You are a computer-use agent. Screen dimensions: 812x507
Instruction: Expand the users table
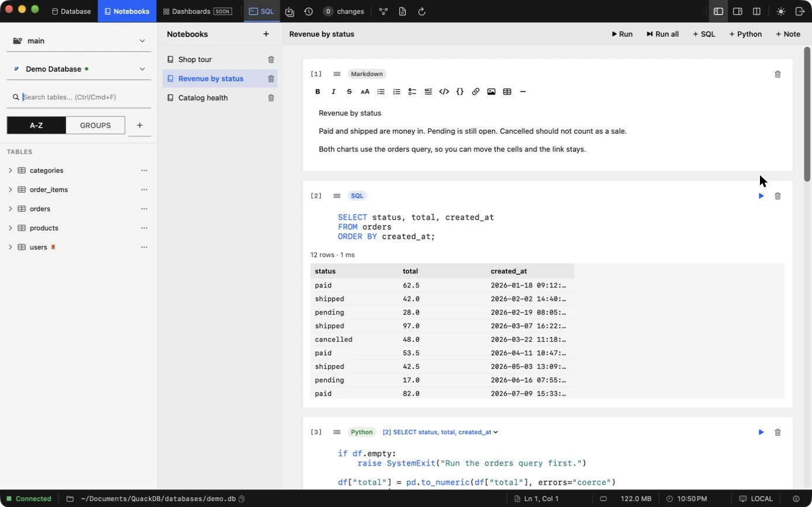pos(10,248)
